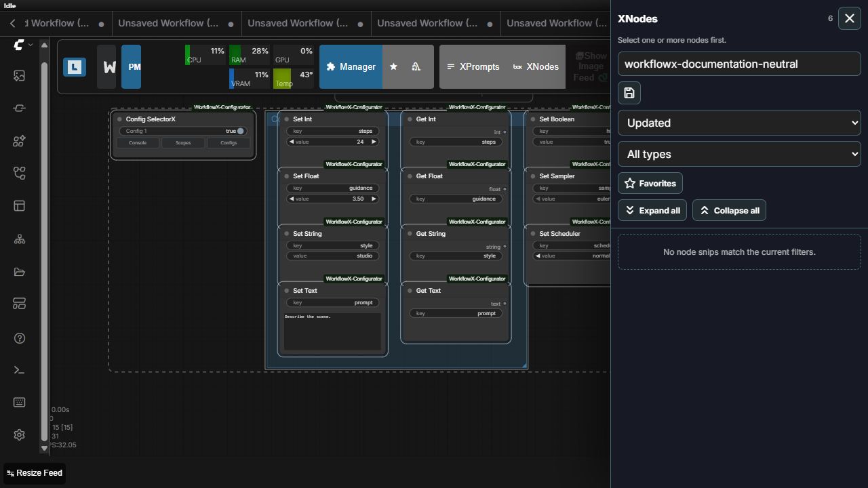Open the XPrompts panel
The height and width of the screenshot is (488, 868).
[473, 66]
